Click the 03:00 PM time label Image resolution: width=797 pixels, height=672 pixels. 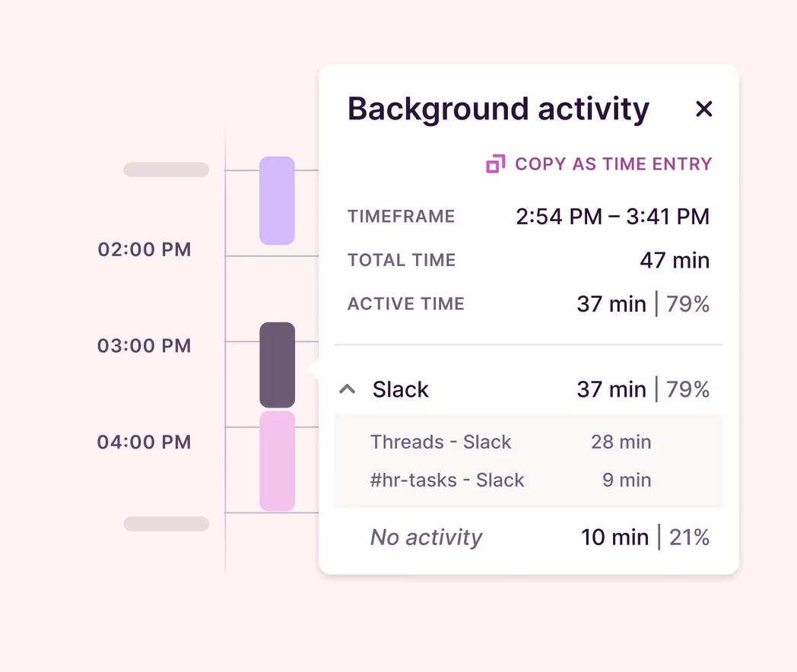144,345
